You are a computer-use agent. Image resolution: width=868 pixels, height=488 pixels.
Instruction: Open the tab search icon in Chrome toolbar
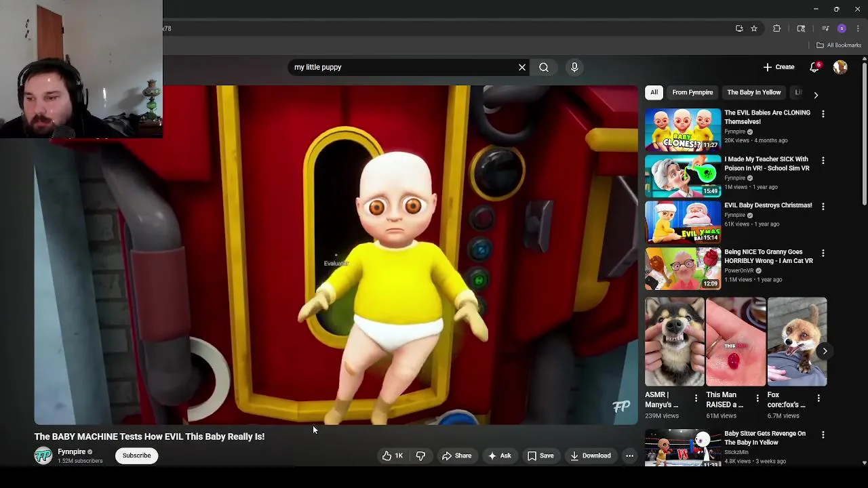tap(801, 28)
